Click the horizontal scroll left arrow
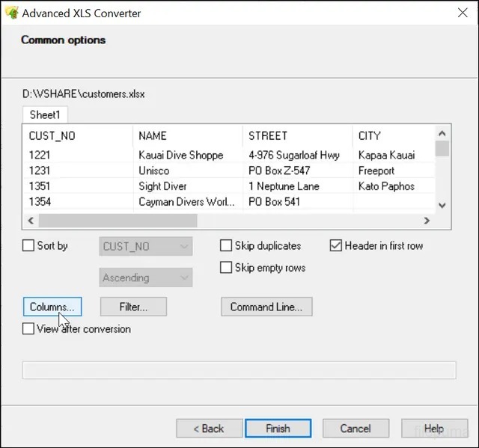 [31, 221]
